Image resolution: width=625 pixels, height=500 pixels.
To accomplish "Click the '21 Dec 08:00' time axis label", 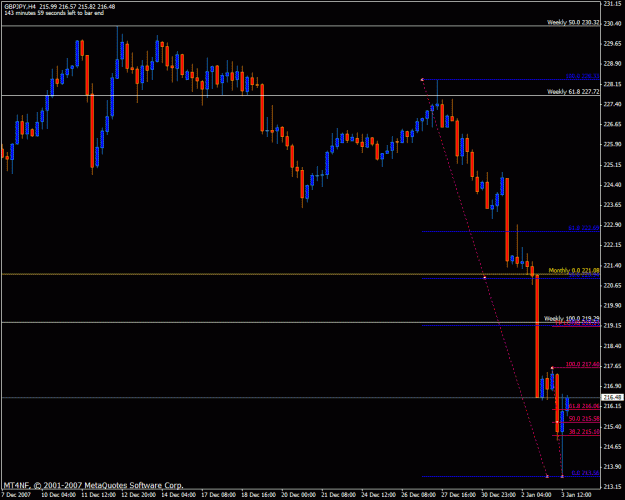I will click(338, 495).
